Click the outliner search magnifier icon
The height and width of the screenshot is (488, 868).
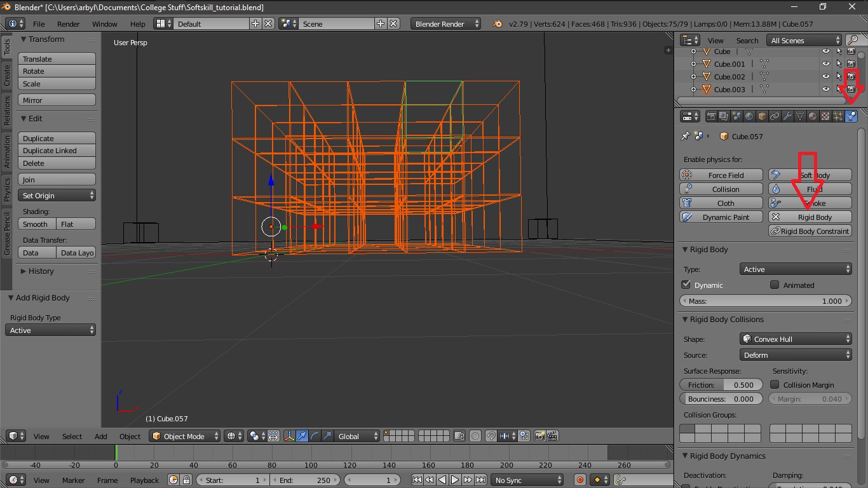[853, 40]
